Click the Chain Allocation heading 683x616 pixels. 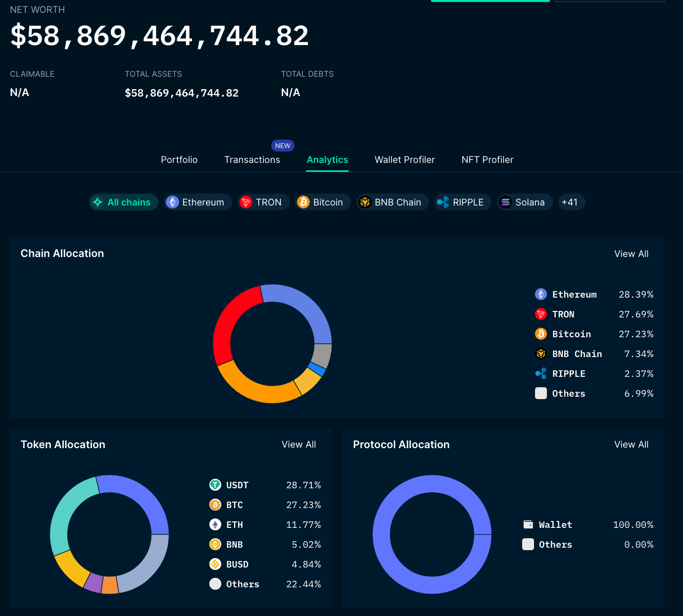pyautogui.click(x=62, y=253)
